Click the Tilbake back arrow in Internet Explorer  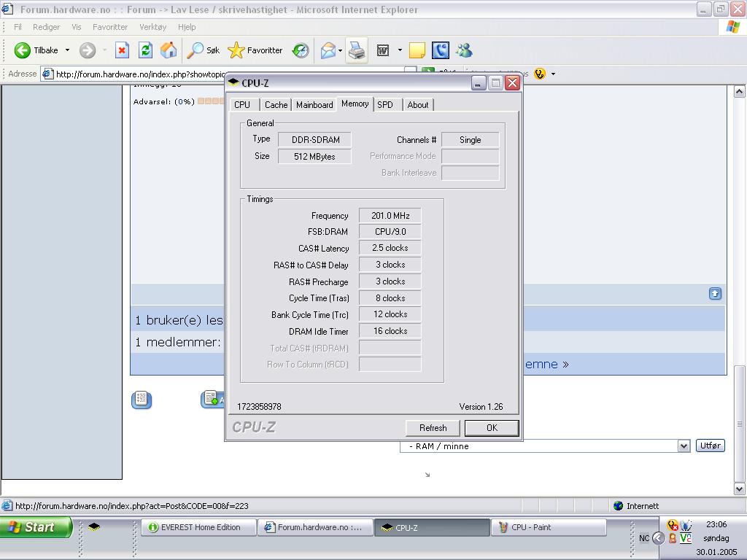coord(22,50)
